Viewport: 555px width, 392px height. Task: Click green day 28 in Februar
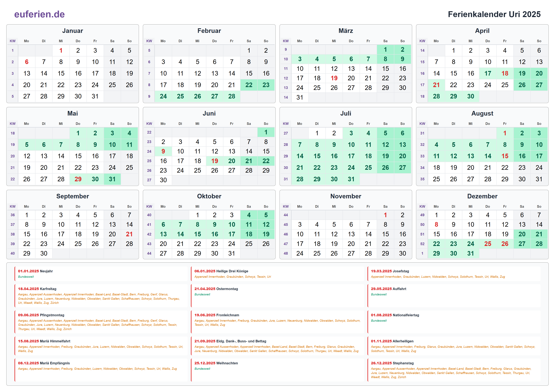point(232,96)
